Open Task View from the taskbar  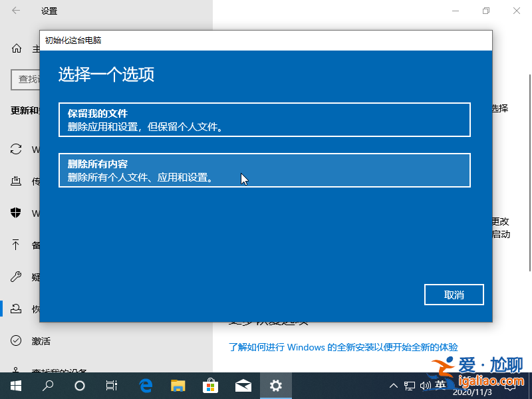111,385
